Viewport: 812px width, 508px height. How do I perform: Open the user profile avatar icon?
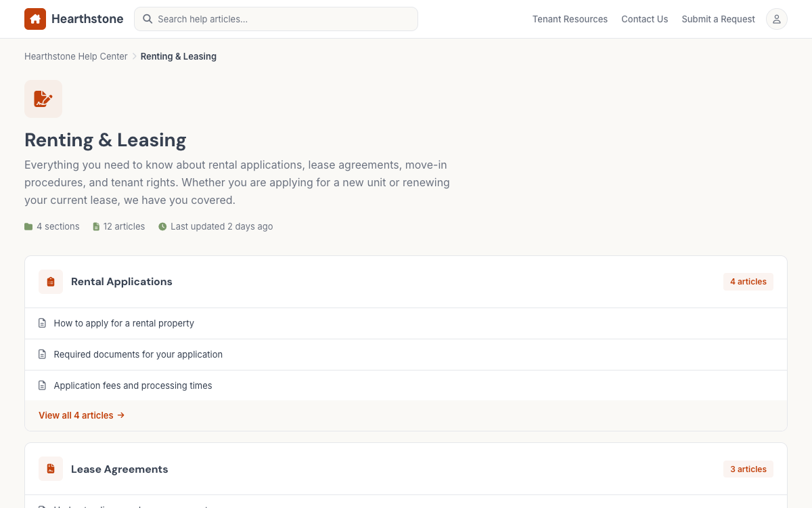(777, 19)
